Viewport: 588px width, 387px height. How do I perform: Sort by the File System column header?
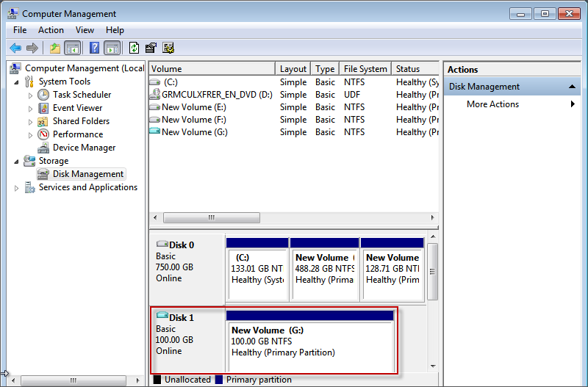pos(365,69)
